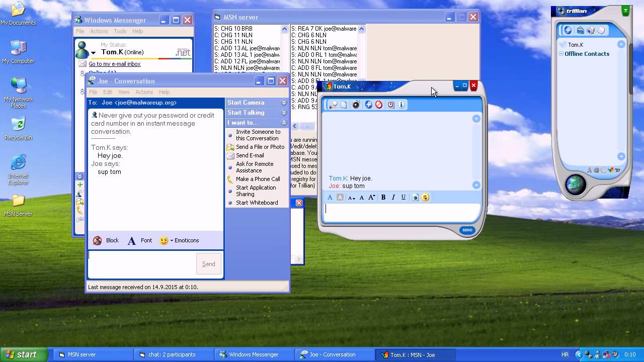Click Send a File or Photo

260,147
